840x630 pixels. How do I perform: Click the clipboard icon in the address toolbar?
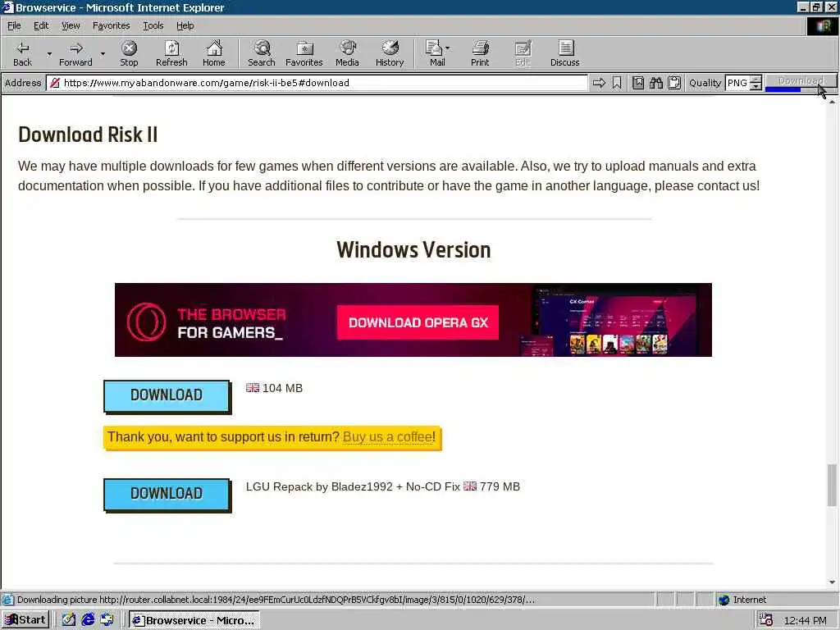tap(674, 83)
